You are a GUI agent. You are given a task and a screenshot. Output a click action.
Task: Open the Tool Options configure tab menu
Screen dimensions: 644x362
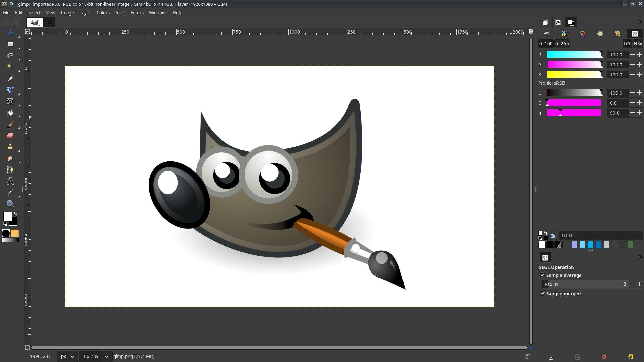pyautogui.click(x=640, y=257)
